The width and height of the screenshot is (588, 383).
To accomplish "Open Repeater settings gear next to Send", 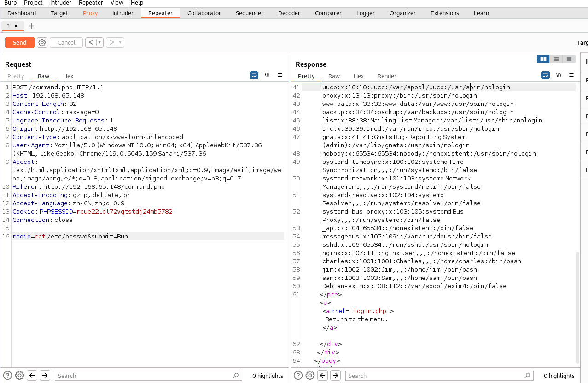I will [x=42, y=42].
